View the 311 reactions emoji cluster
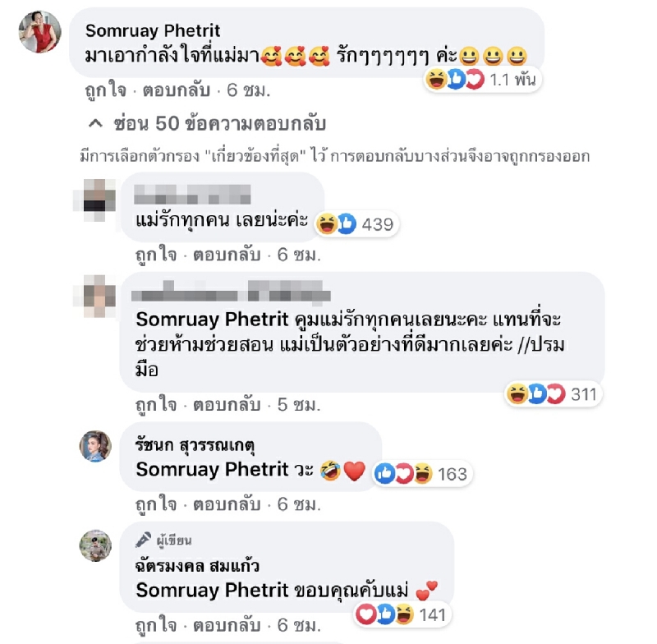This screenshot has width=657, height=644. pos(536,394)
